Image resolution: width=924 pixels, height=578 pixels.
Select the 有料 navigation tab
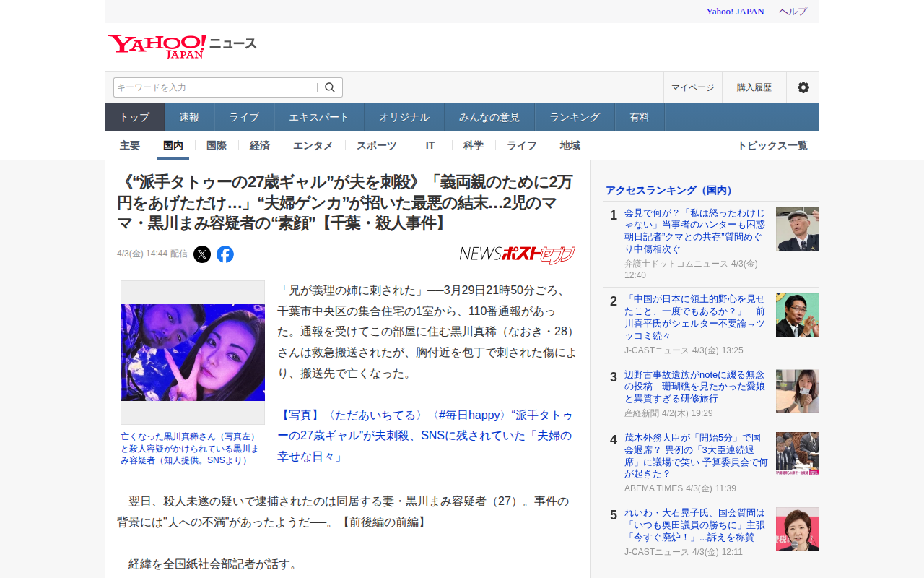(x=640, y=117)
